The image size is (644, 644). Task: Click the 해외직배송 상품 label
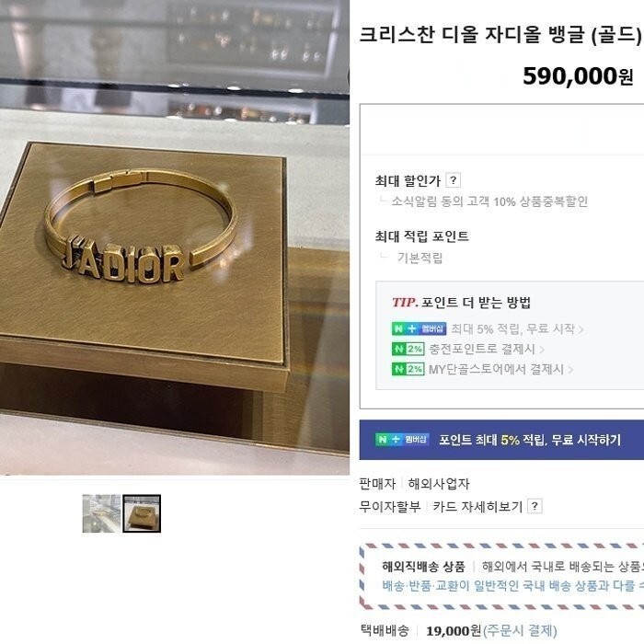(x=423, y=567)
